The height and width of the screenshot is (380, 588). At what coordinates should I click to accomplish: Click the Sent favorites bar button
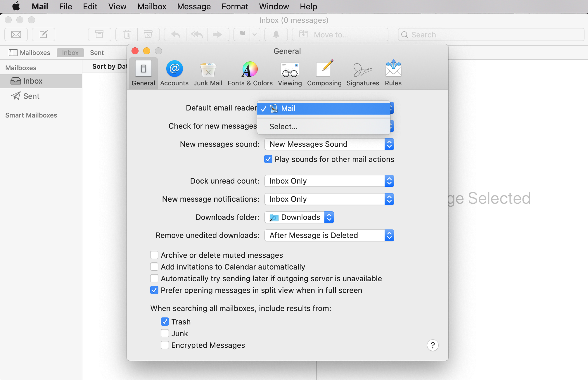click(x=97, y=53)
